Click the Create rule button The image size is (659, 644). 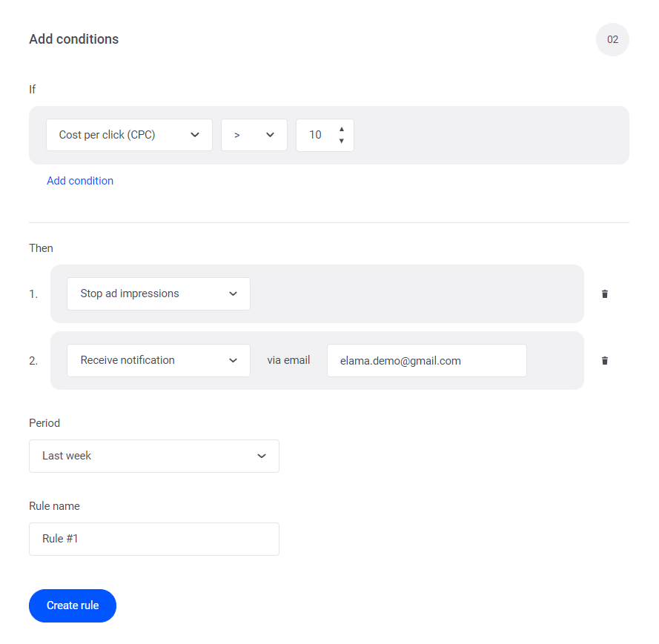pos(73,605)
